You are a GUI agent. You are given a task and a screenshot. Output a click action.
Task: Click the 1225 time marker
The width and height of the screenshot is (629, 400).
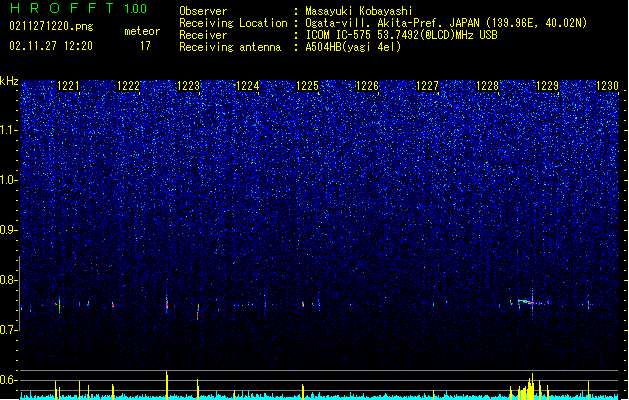coord(308,86)
